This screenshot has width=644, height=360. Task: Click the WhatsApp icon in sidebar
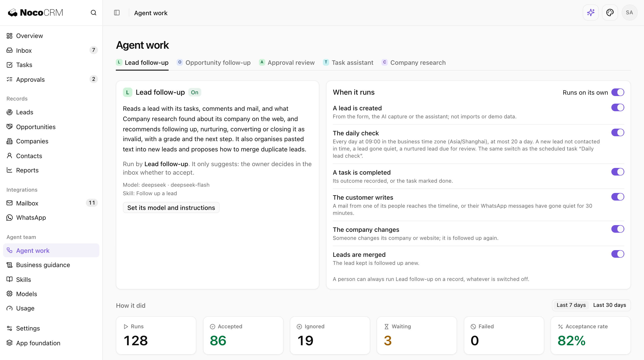pos(9,218)
